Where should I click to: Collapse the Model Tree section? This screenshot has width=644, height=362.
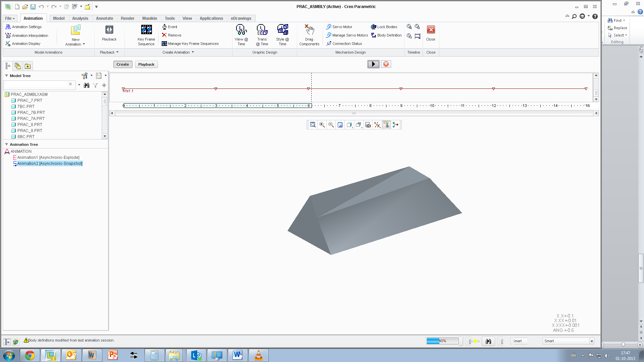(6, 76)
